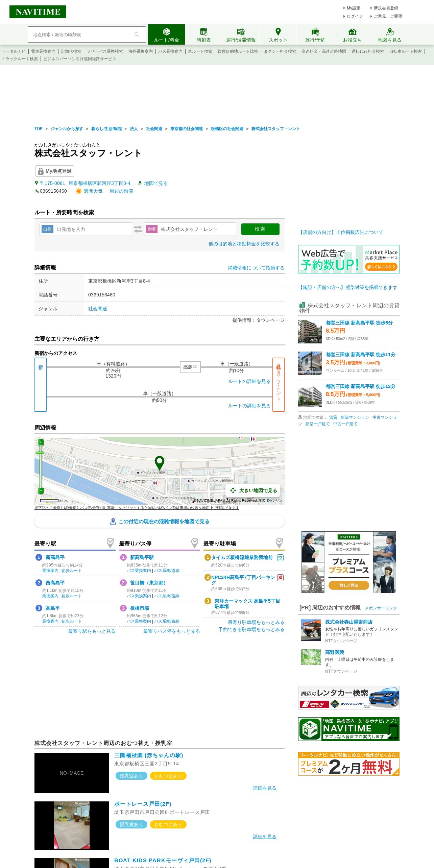Click the green 検索 button
Image resolution: width=434 pixels, height=868 pixels.
(260, 229)
